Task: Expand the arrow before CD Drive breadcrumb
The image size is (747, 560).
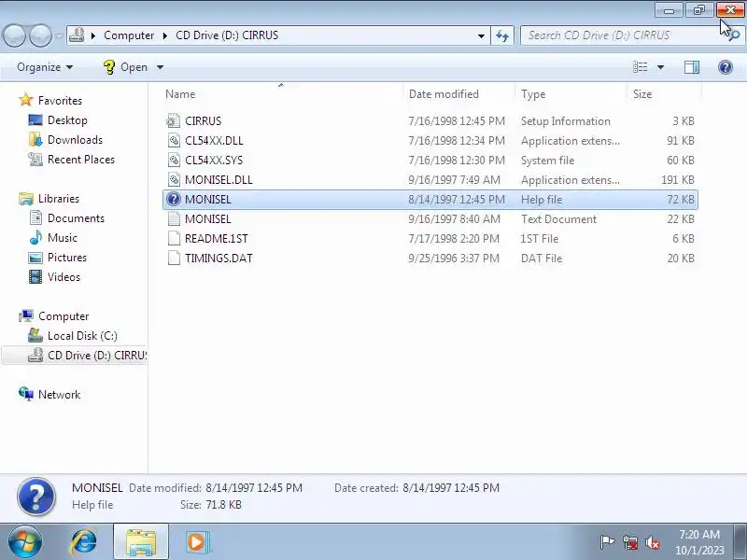Action: point(165,35)
